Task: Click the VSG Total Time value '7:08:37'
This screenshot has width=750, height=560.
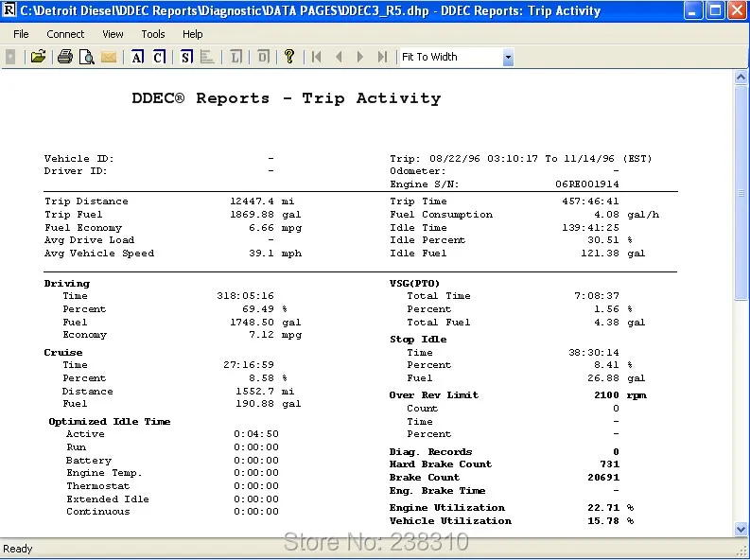Action: pos(597,296)
